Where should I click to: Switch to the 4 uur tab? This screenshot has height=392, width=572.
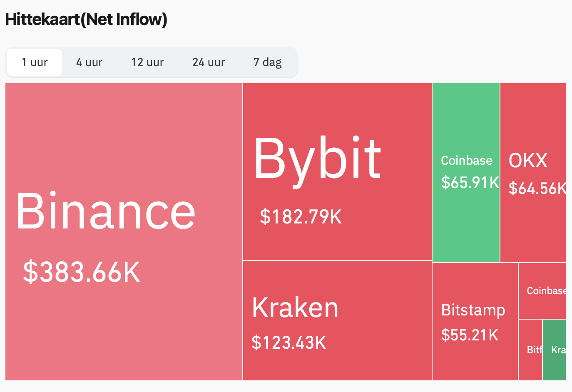point(89,62)
